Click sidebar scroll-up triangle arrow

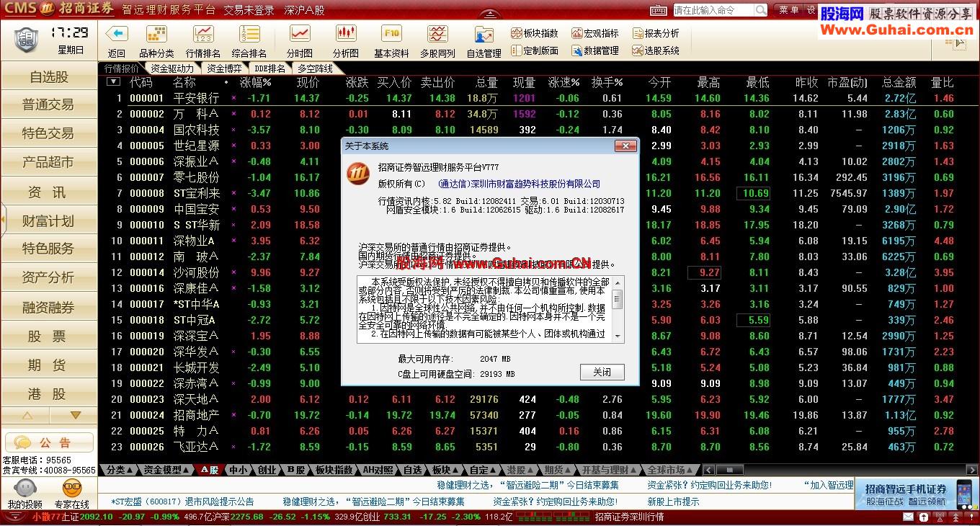point(27,416)
